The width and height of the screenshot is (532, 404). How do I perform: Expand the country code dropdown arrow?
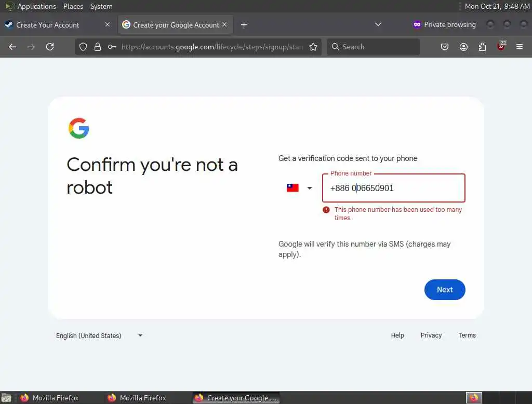(310, 188)
